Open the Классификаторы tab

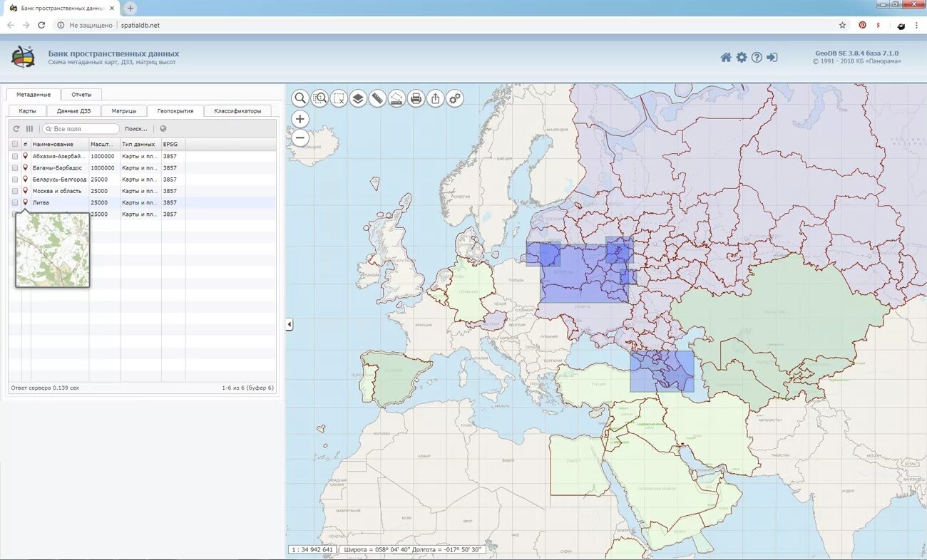[237, 111]
